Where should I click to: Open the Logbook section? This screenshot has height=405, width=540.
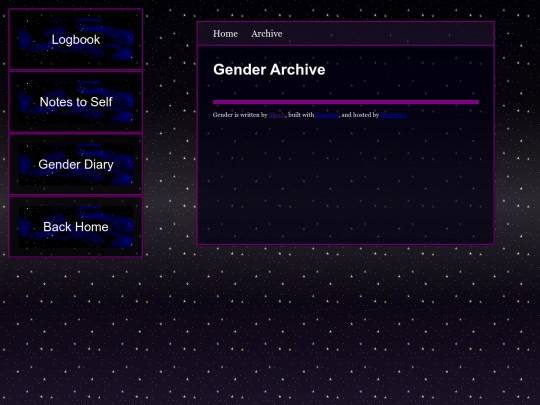point(76,40)
